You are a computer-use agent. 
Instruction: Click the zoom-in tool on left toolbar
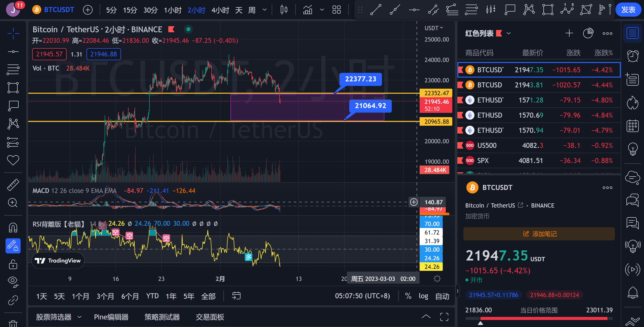point(13,203)
